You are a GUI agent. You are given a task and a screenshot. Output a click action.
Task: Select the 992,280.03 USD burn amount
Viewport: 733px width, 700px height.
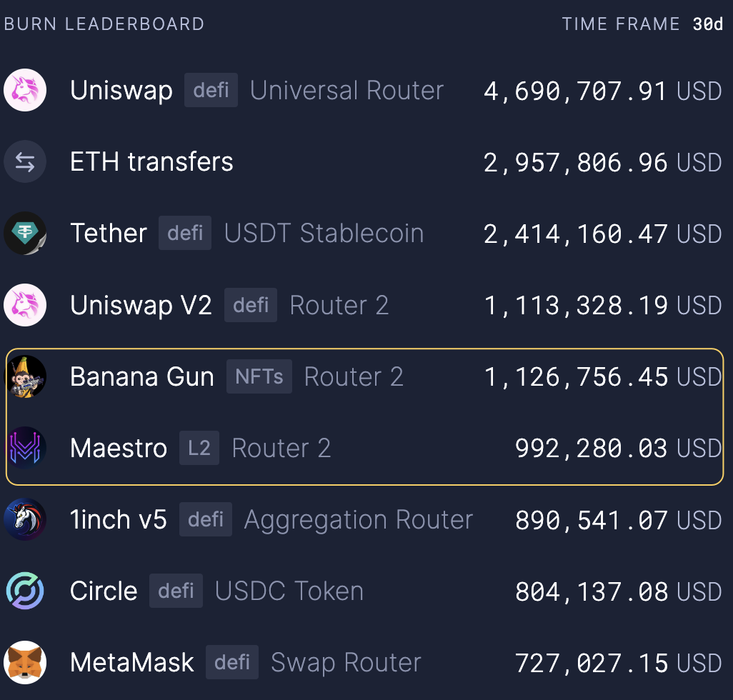[x=618, y=448]
